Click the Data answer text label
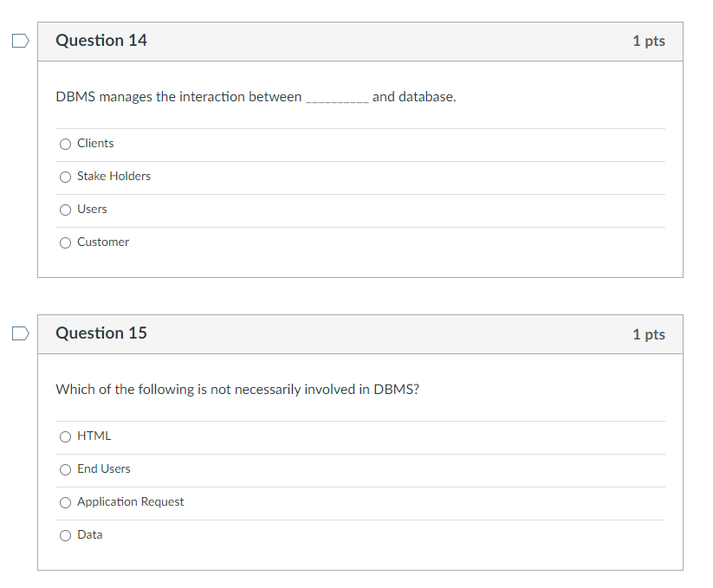 pyautogui.click(x=90, y=534)
